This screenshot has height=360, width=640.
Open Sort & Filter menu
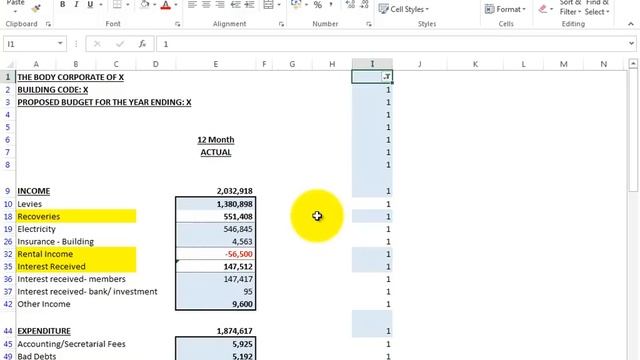(x=570, y=7)
